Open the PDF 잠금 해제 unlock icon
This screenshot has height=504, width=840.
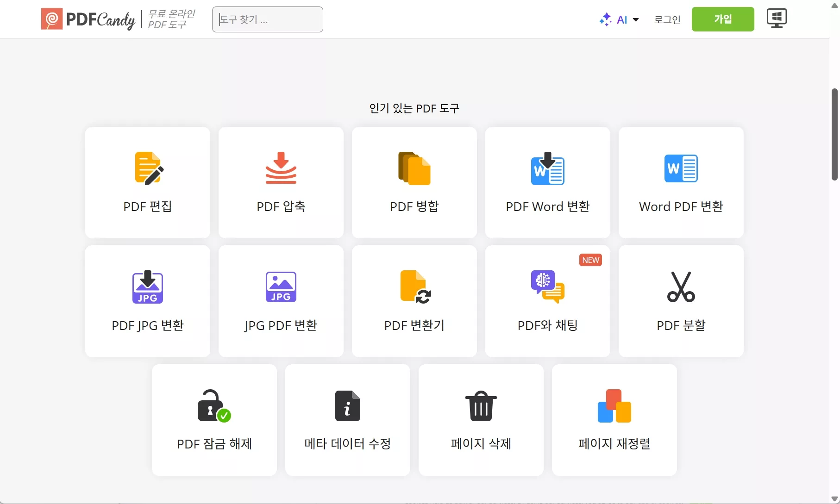pyautogui.click(x=214, y=406)
